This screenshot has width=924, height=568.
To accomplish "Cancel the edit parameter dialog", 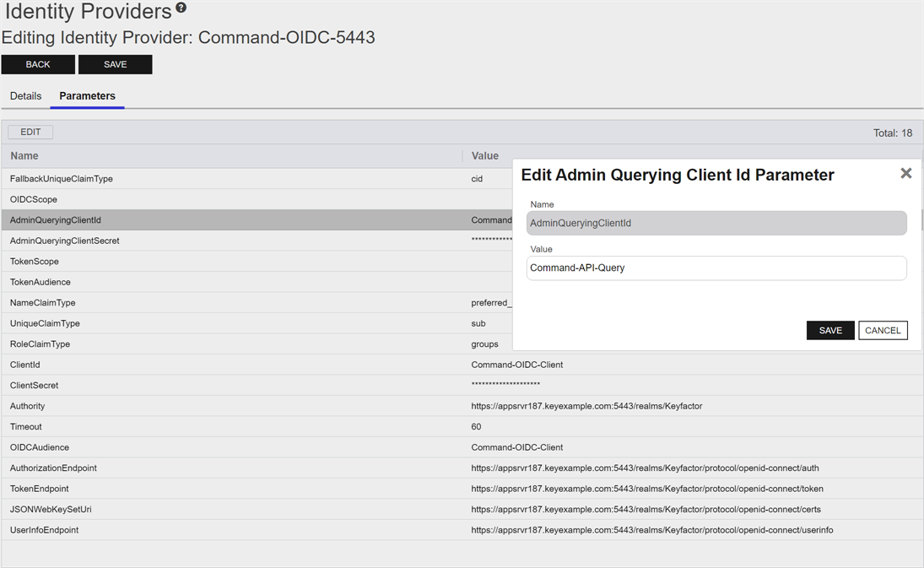I will click(883, 330).
